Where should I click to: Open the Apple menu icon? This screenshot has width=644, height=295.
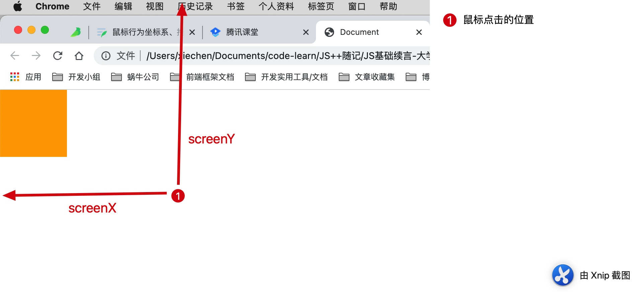(x=18, y=6)
